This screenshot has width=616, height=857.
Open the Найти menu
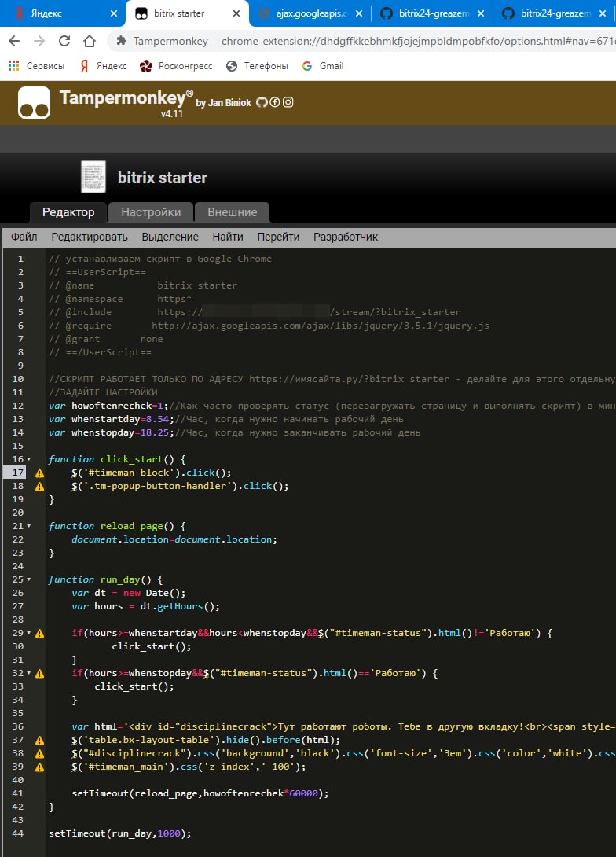click(x=228, y=237)
